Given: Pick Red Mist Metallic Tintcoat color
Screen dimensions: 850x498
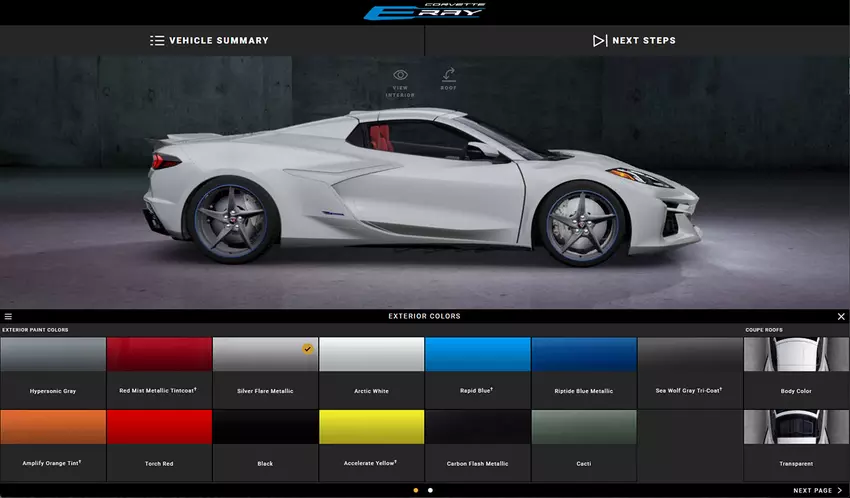Looking at the screenshot, I should point(159,355).
